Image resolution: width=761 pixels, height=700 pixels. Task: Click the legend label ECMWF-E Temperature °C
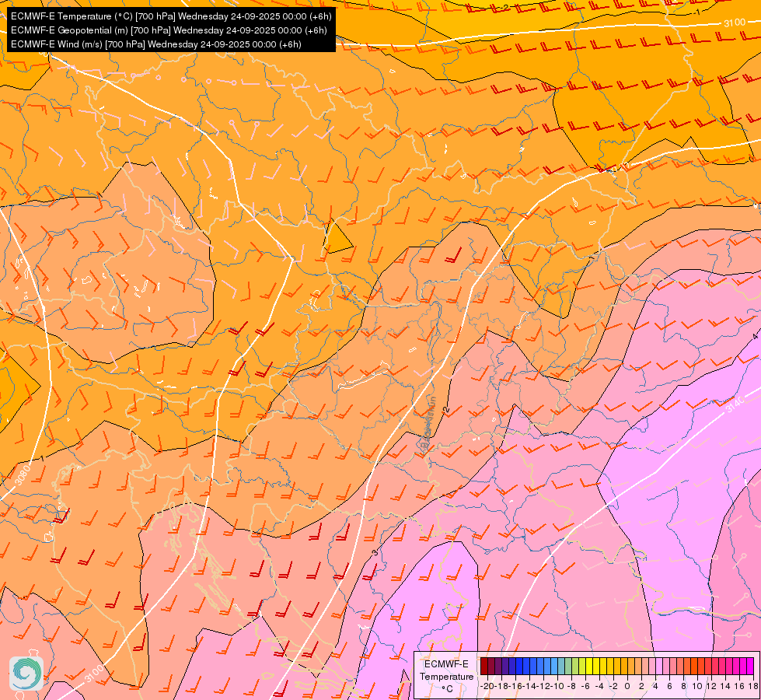pyautogui.click(x=446, y=676)
